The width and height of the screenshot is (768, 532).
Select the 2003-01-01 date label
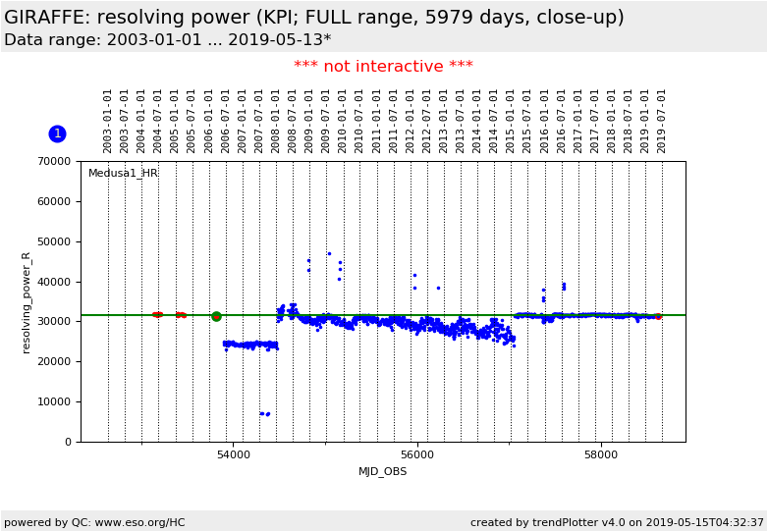point(108,120)
